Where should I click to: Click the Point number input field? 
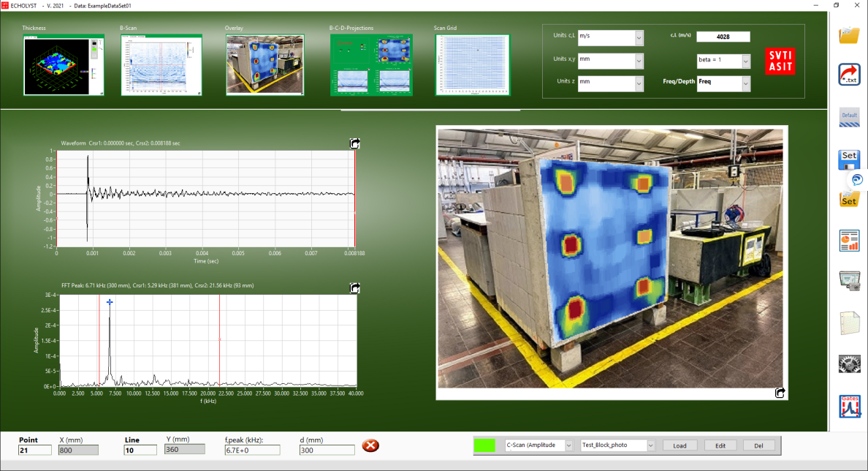coord(35,451)
